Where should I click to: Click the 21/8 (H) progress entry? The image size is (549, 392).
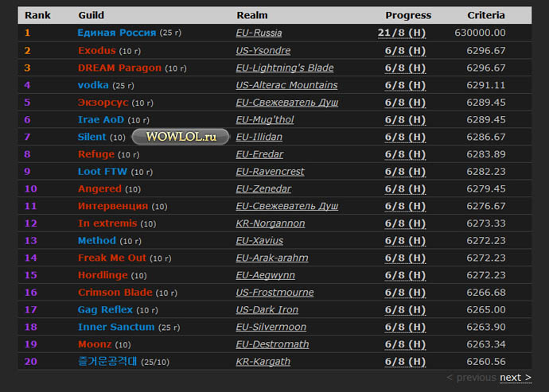tap(401, 33)
